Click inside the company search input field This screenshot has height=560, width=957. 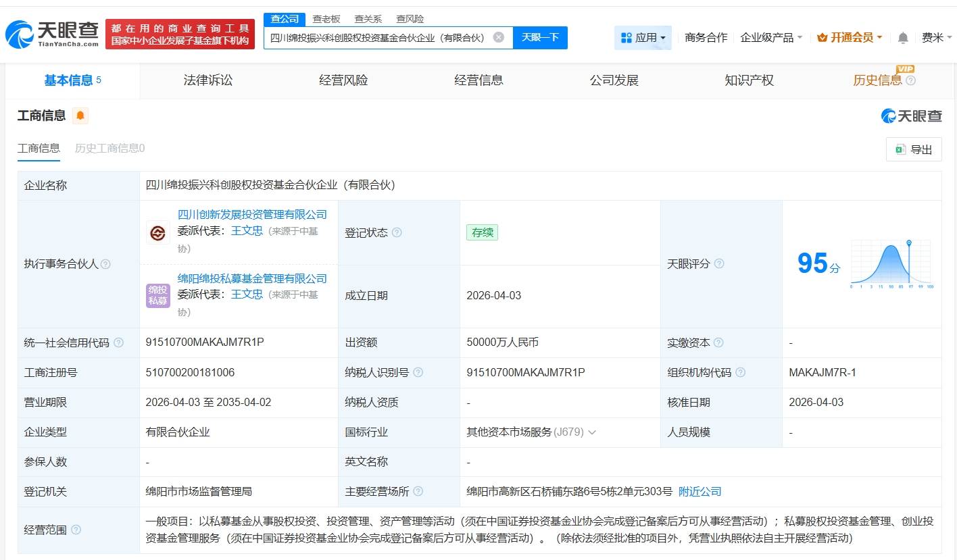coord(378,38)
